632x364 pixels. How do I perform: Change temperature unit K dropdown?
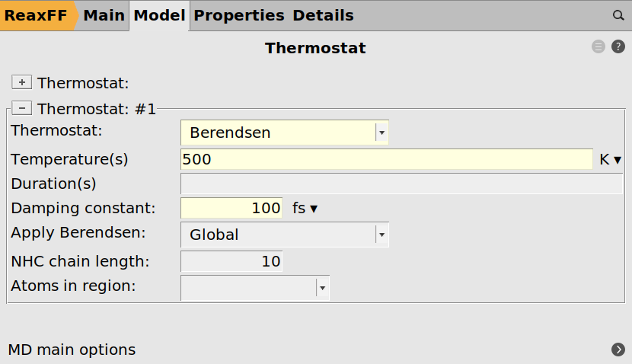(x=611, y=159)
